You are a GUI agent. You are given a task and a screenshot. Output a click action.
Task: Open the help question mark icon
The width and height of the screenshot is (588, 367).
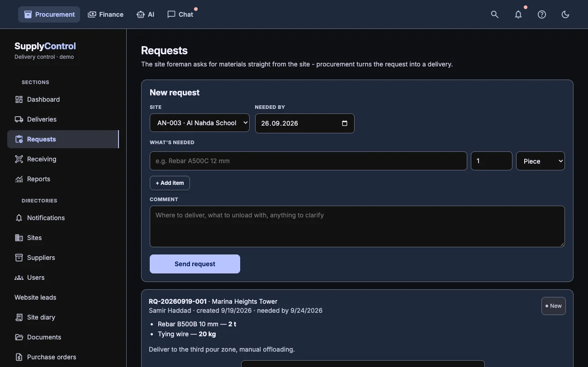(x=542, y=14)
